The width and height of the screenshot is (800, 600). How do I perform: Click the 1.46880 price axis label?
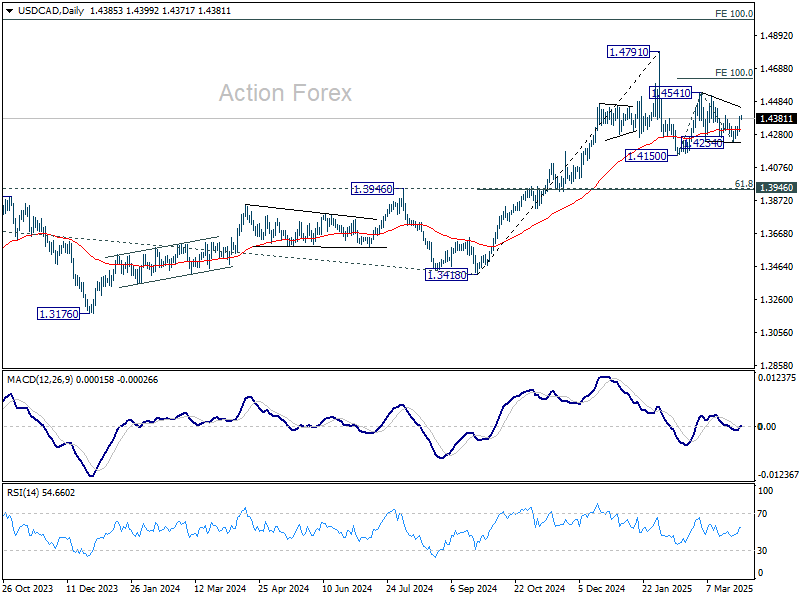pyautogui.click(x=776, y=68)
